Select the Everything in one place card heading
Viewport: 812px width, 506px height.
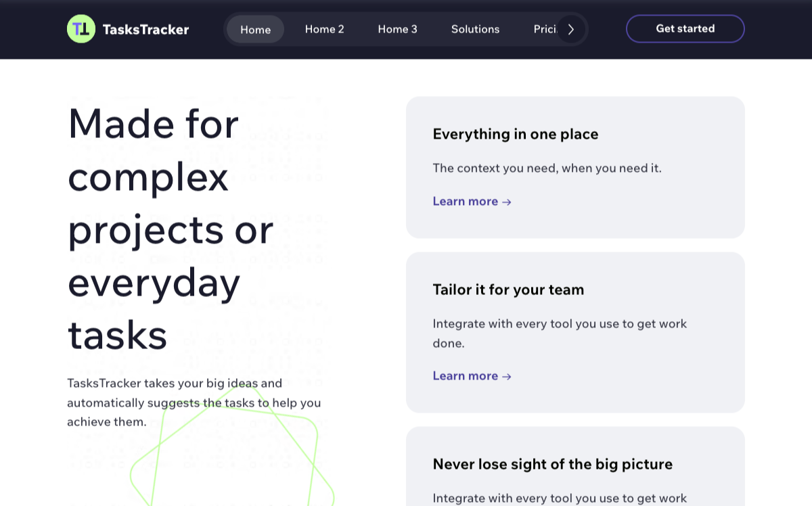tap(516, 134)
